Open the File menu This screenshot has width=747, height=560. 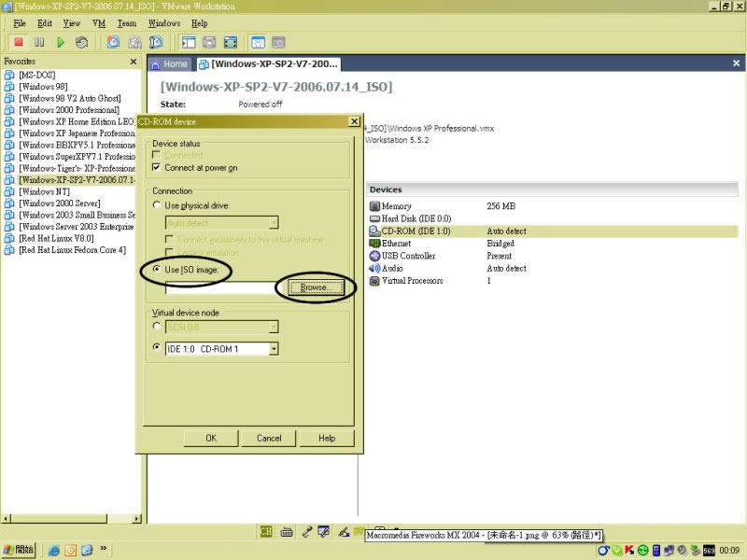pos(20,23)
